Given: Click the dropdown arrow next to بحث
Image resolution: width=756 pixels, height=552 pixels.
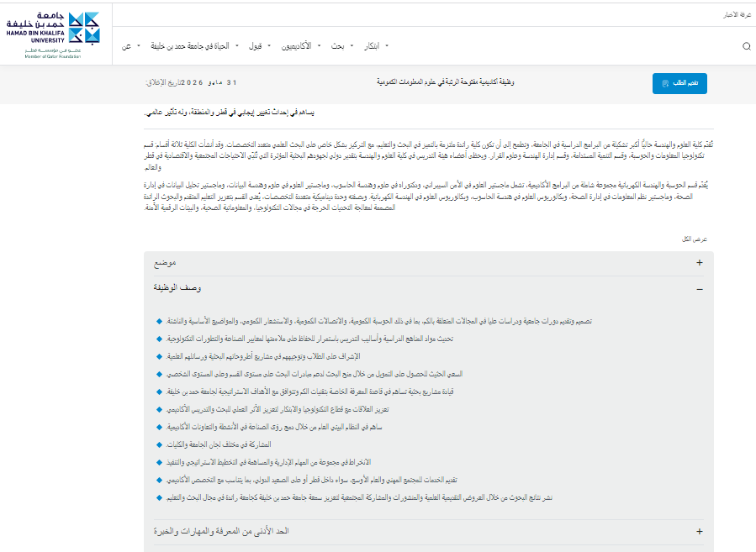Looking at the screenshot, I should point(352,46).
